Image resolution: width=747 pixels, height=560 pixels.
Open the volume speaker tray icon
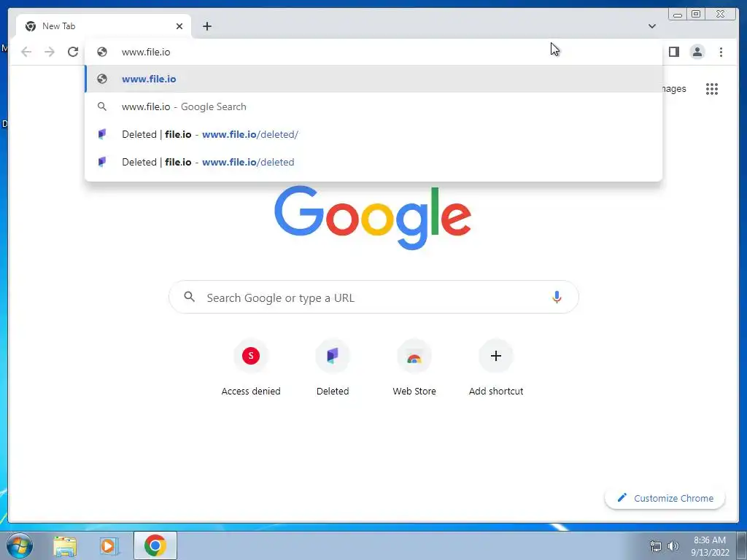point(673,546)
